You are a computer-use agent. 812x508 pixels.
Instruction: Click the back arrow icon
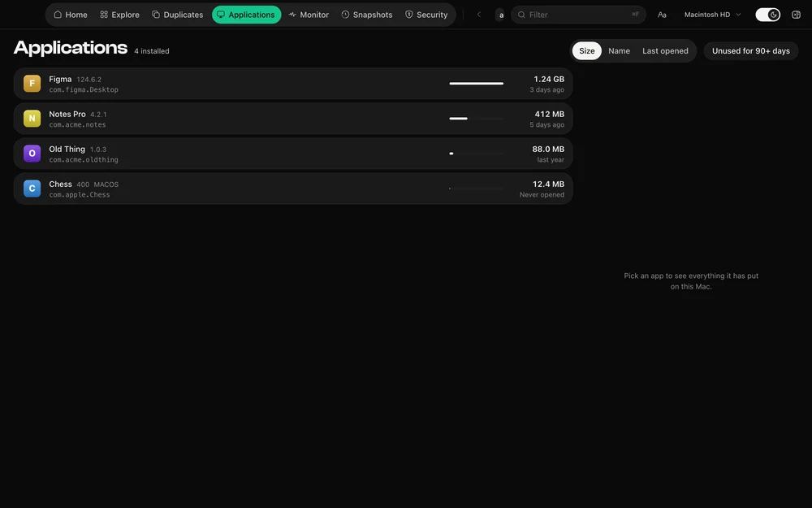479,15
